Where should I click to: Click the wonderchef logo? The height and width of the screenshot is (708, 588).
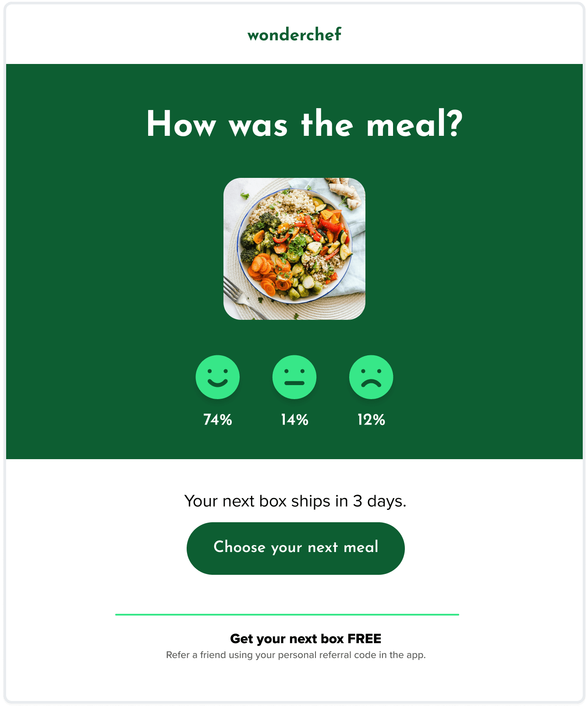[294, 34]
